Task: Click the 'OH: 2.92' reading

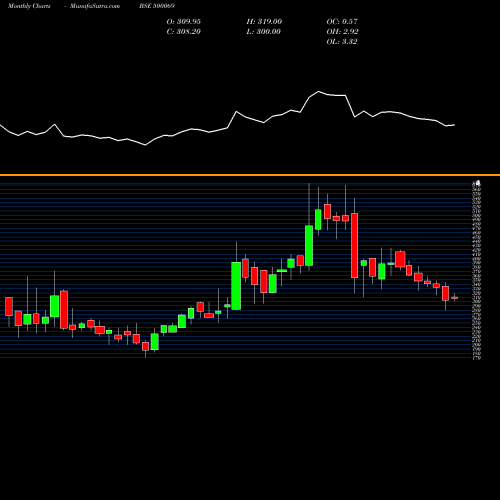Action: coord(343,31)
